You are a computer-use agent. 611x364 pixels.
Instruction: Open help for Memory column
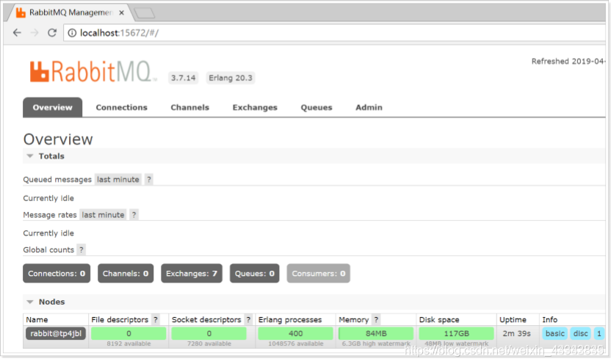[x=376, y=320]
